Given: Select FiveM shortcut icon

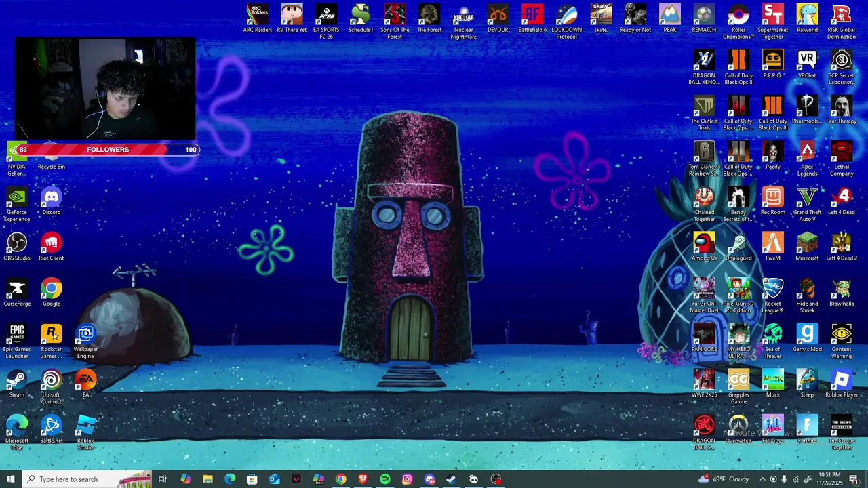Looking at the screenshot, I should point(772,246).
